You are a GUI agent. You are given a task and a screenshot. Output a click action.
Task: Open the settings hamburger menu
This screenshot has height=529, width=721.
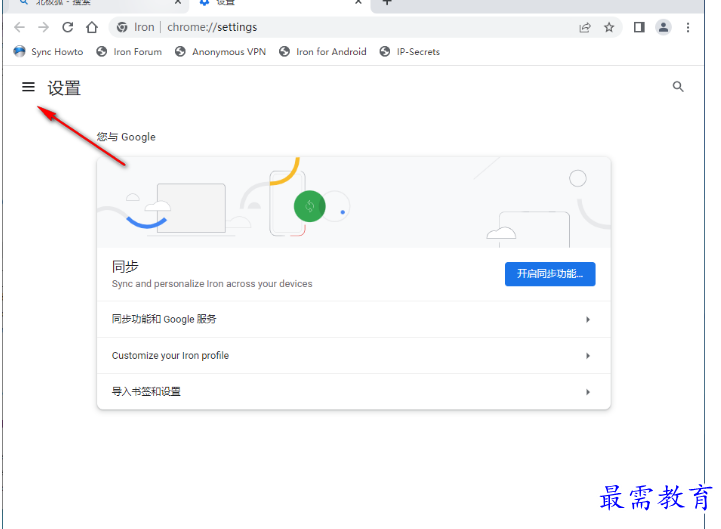[28, 86]
